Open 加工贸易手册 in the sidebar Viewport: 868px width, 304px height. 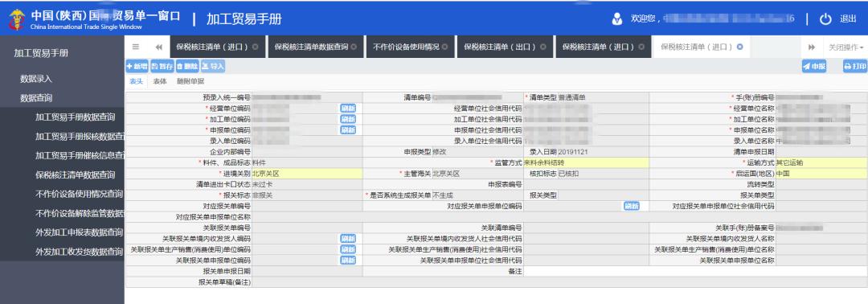point(41,53)
